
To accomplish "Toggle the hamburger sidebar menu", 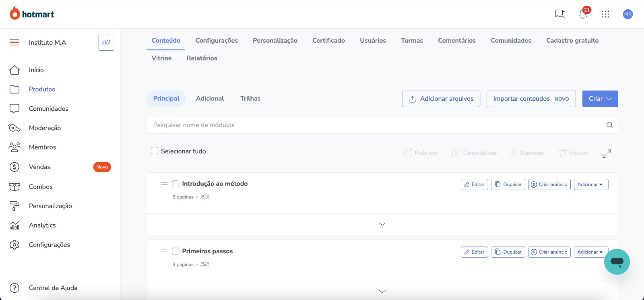I will 14,42.
